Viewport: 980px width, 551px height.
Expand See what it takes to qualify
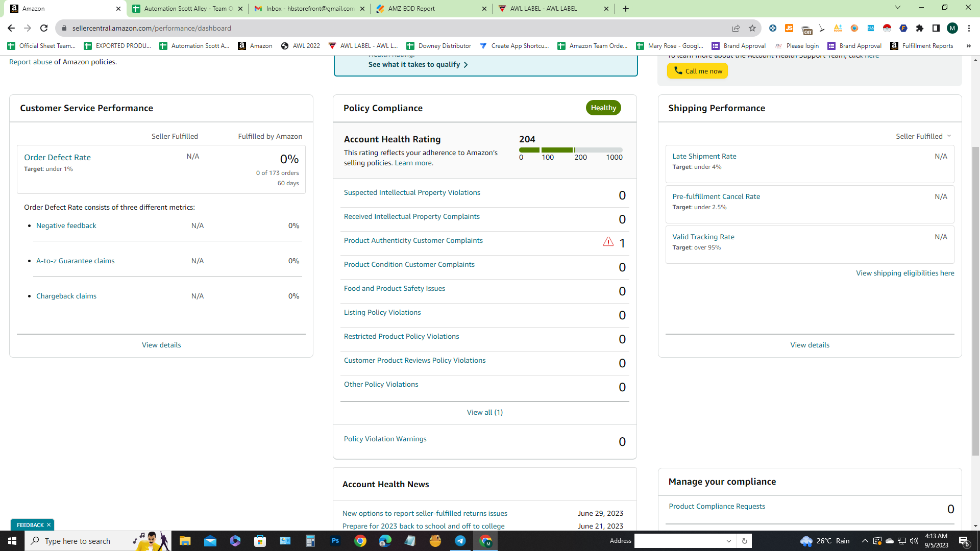tap(418, 65)
